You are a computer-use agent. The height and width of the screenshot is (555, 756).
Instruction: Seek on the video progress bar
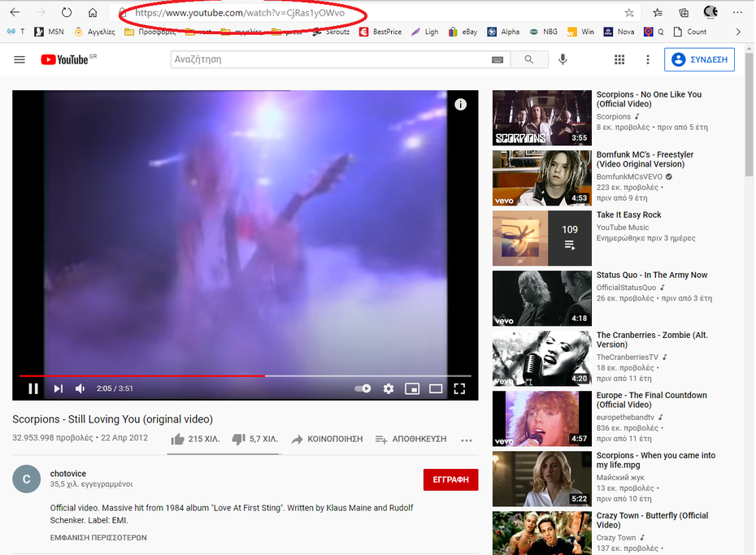click(245, 375)
